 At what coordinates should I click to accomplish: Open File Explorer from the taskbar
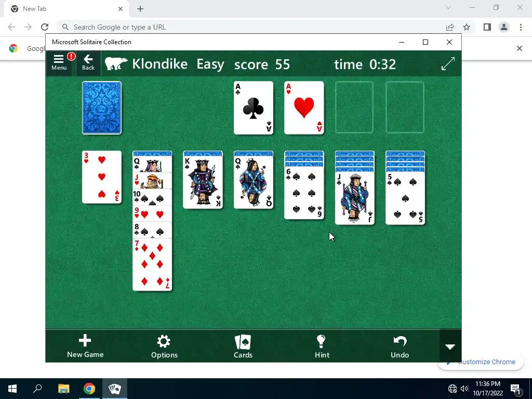[63, 389]
